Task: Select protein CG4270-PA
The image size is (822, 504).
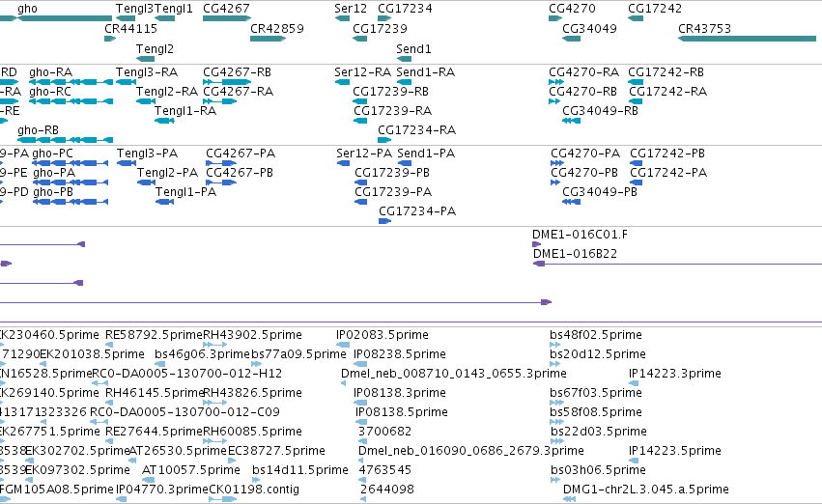Action: (585, 153)
